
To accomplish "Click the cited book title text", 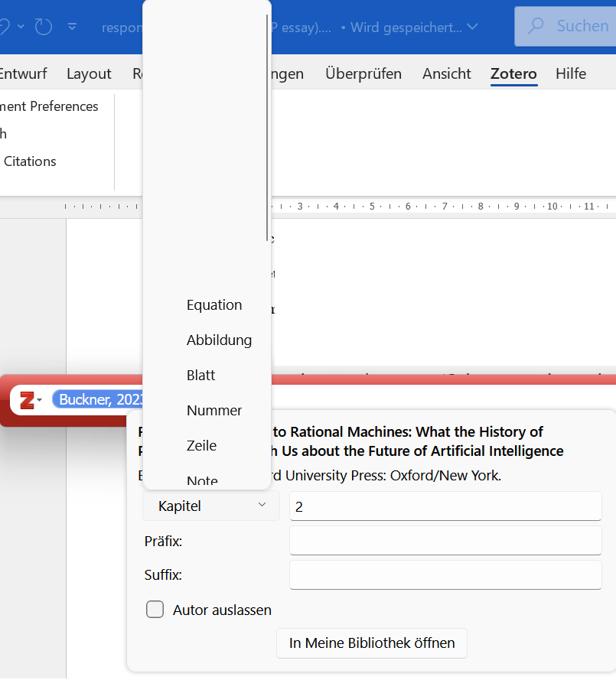I will (350, 441).
